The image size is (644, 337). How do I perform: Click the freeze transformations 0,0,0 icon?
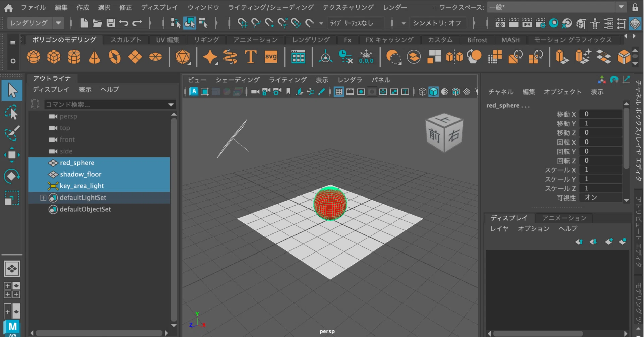(x=366, y=57)
